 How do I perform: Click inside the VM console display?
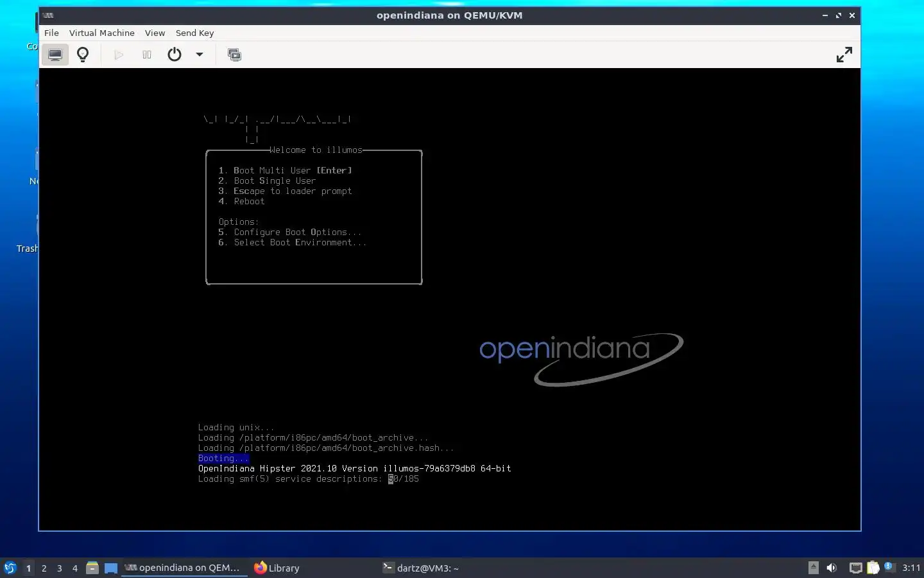[449, 299]
